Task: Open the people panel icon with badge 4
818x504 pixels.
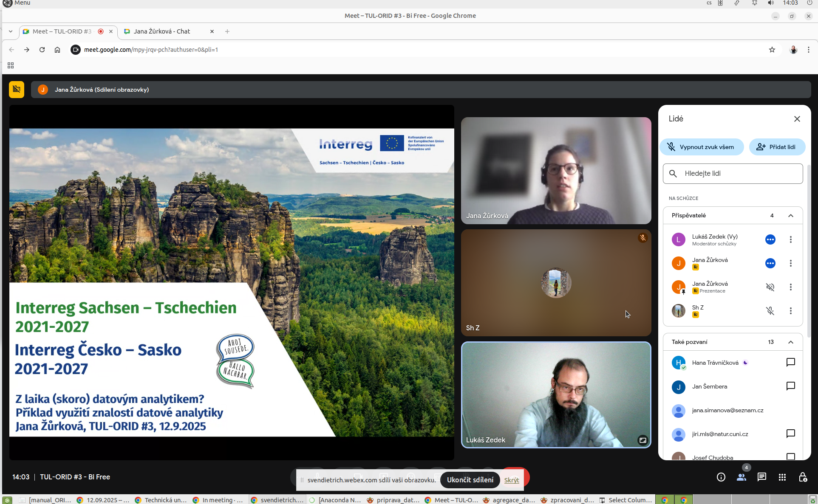Action: [742, 477]
